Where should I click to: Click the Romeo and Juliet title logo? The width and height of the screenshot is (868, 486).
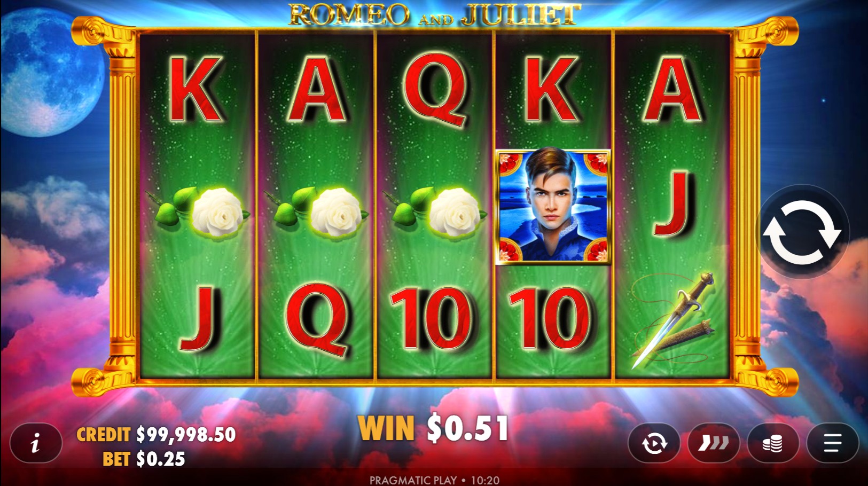(x=434, y=15)
